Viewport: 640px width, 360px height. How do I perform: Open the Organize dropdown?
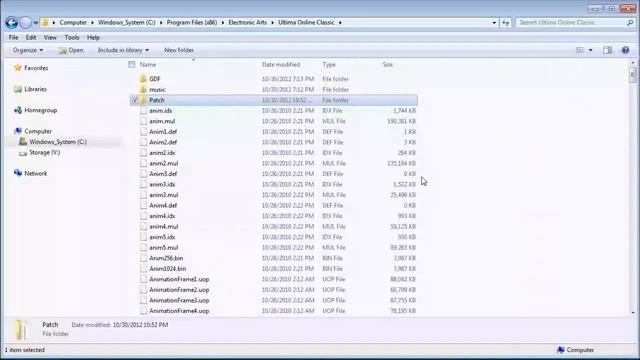point(28,50)
